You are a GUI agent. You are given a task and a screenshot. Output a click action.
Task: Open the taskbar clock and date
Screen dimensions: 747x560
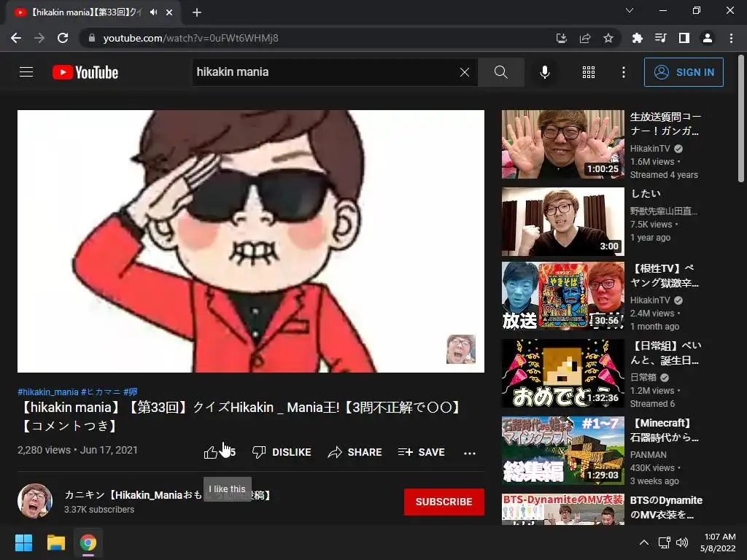coord(718,542)
